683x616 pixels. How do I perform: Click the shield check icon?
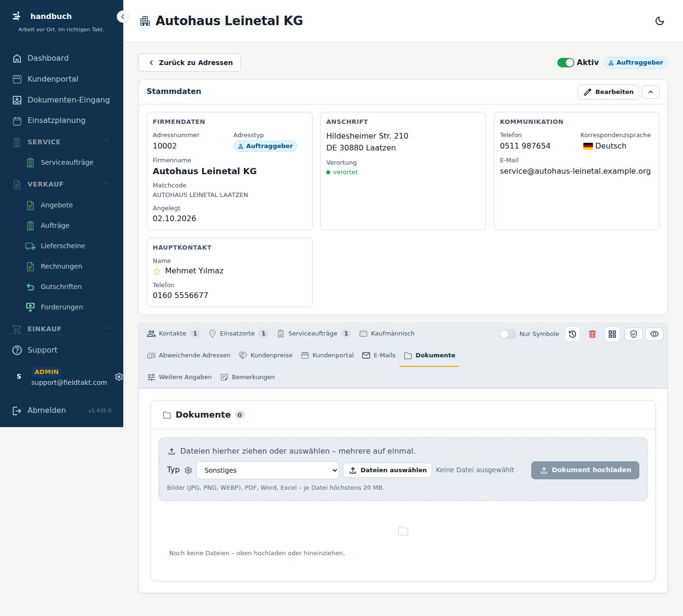pyautogui.click(x=633, y=334)
